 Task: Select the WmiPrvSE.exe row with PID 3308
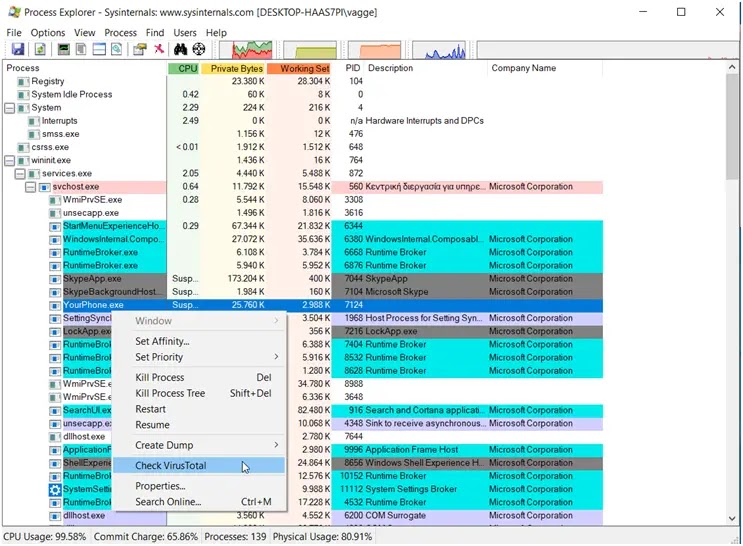[x=303, y=200]
